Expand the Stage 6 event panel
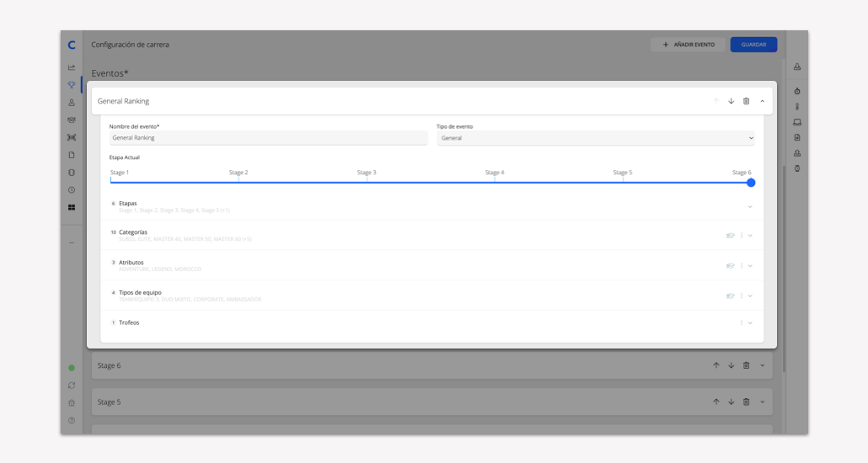This screenshot has width=868, height=463. click(x=763, y=365)
